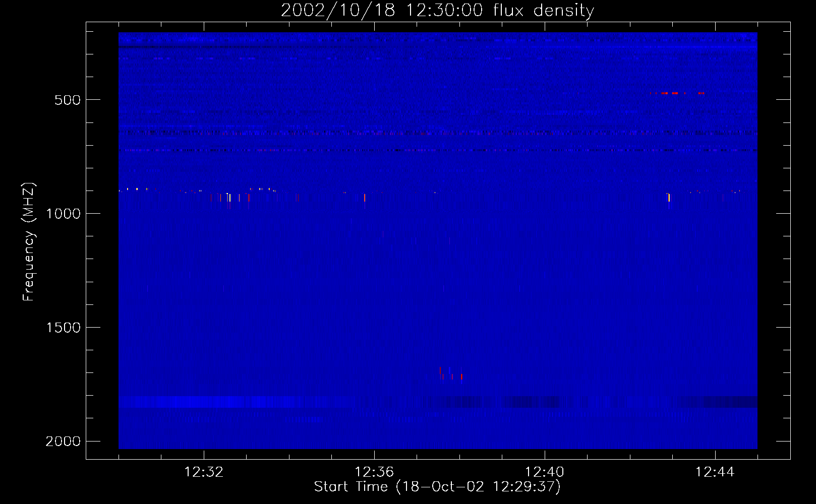The width and height of the screenshot is (816, 504).
Task: Click the 'Start Time (18-Oct-02 12:29:37)' axis label
Action: click(x=437, y=487)
